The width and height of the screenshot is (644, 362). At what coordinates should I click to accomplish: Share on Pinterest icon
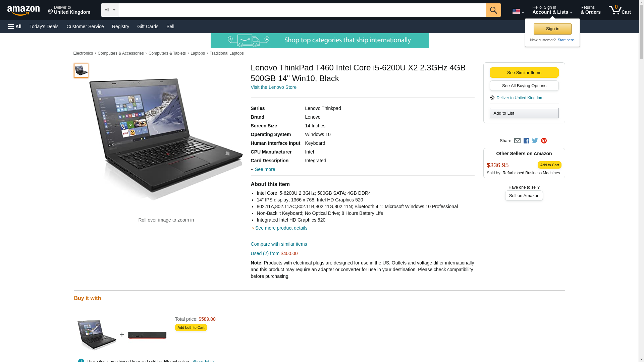(544, 141)
